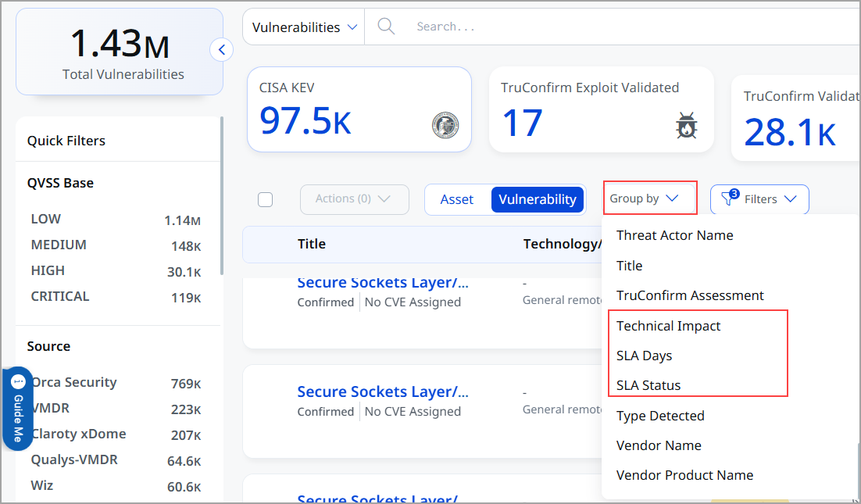This screenshot has width=861, height=504.
Task: Open the Vulnerabilities dropdown
Action: tap(304, 27)
